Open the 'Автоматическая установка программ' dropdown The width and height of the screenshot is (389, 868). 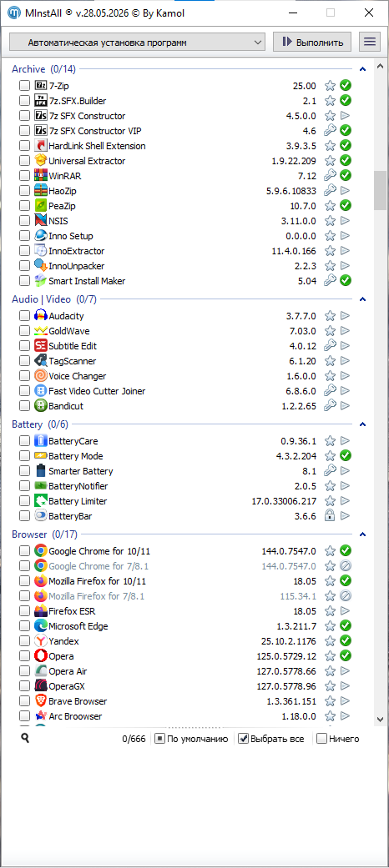pos(138,42)
